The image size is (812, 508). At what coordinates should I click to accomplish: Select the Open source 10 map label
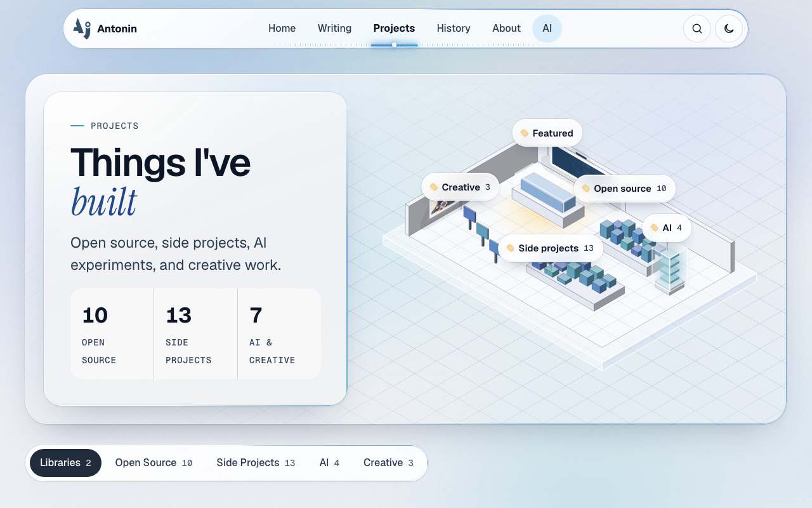tap(624, 189)
